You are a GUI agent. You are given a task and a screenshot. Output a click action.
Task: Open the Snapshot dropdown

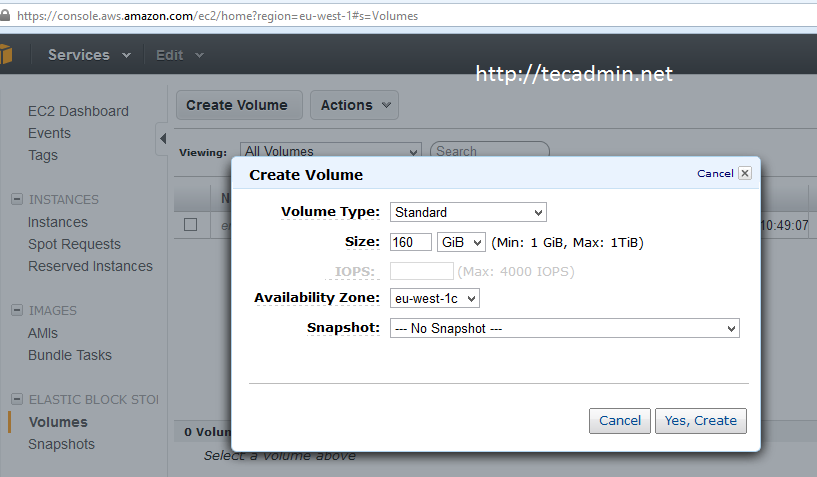click(x=564, y=328)
